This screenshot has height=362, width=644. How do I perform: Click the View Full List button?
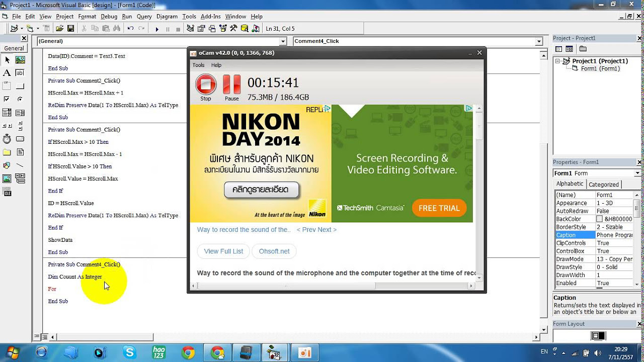(x=223, y=251)
